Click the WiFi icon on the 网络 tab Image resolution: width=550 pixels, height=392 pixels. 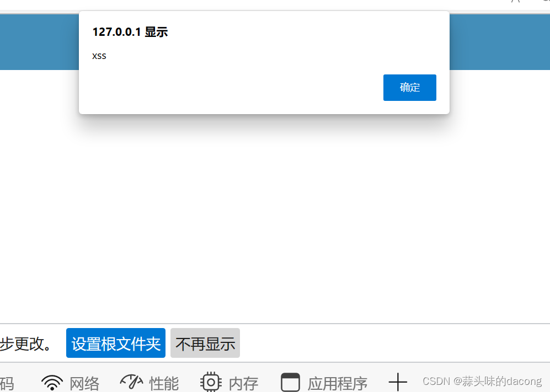(51, 381)
